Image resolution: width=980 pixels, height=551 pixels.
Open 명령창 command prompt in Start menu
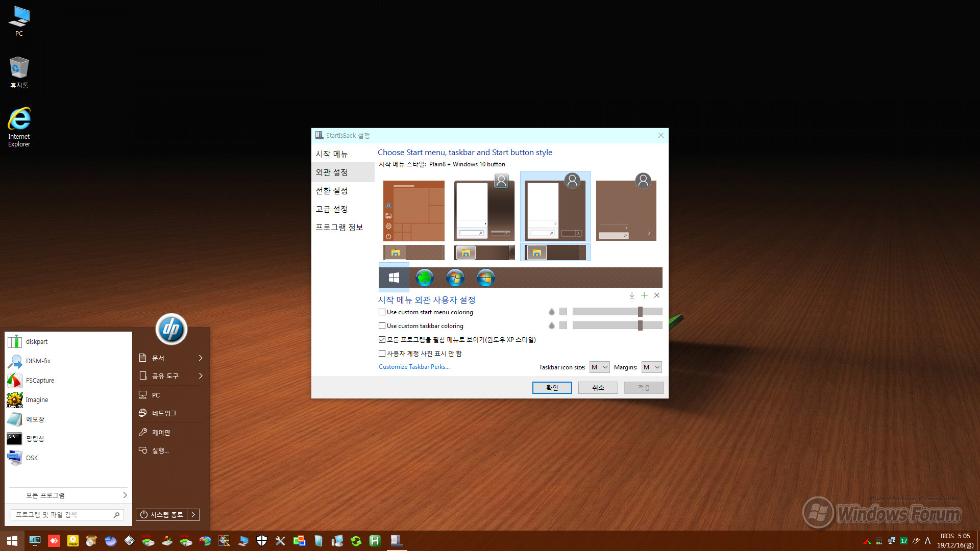[x=68, y=439]
